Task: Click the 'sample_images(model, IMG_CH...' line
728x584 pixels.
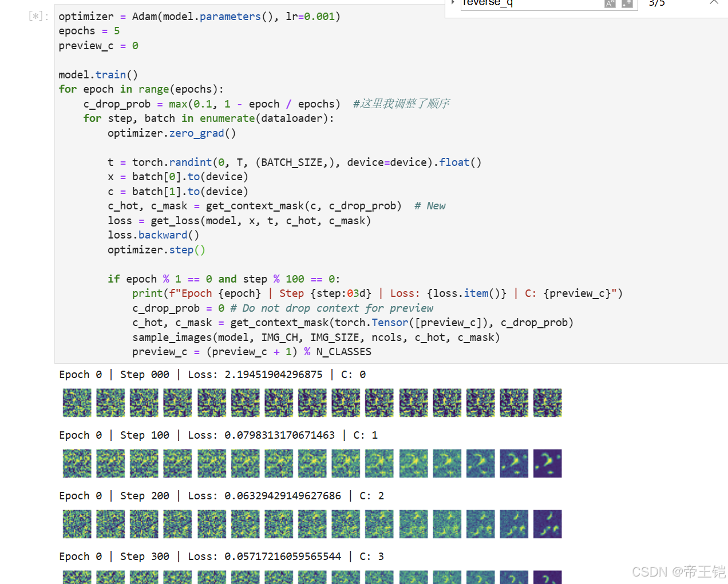Action: pos(316,337)
